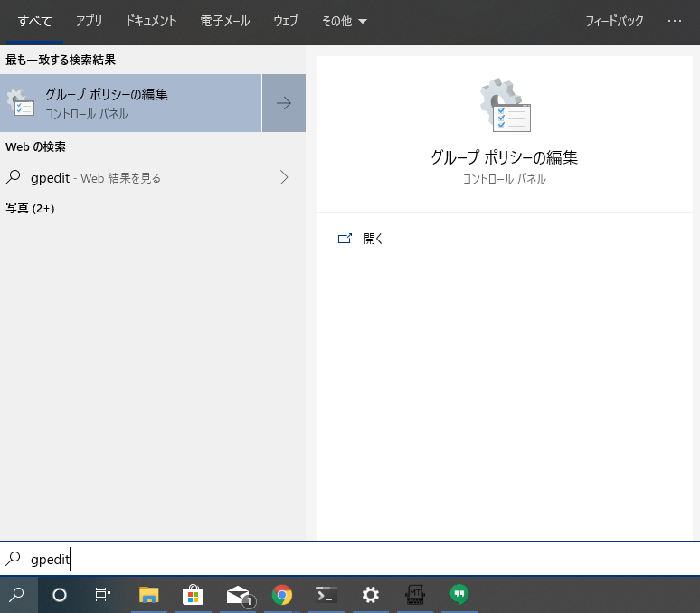The width and height of the screenshot is (700, 613).
Task: Expand the その他 dropdown filter
Action: pyautogui.click(x=345, y=21)
